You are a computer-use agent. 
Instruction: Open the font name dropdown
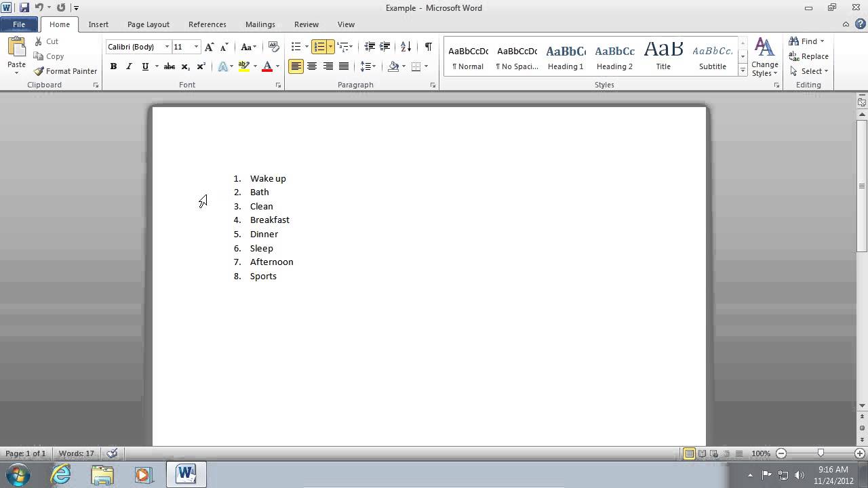[167, 47]
